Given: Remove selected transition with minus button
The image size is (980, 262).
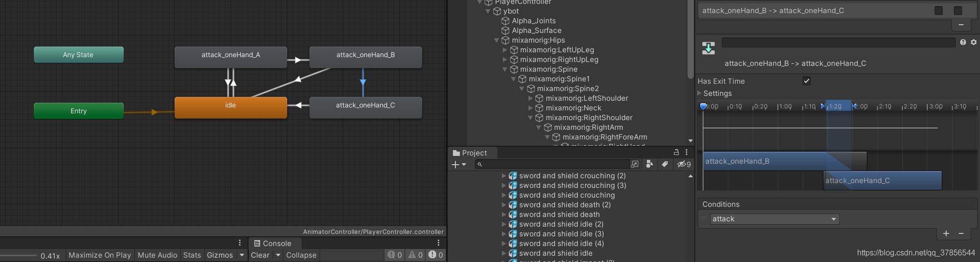Looking at the screenshot, I should click(x=961, y=25).
